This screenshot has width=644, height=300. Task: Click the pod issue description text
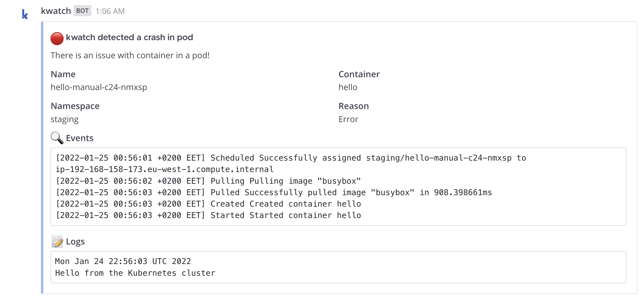[x=130, y=55]
